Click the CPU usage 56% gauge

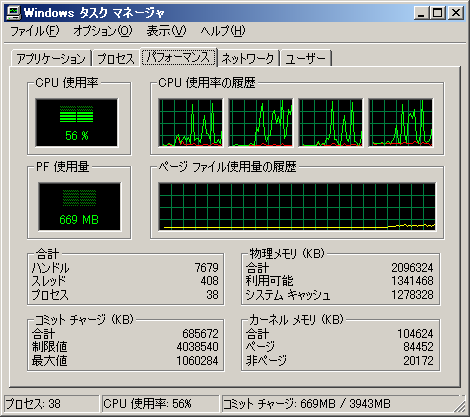77,122
